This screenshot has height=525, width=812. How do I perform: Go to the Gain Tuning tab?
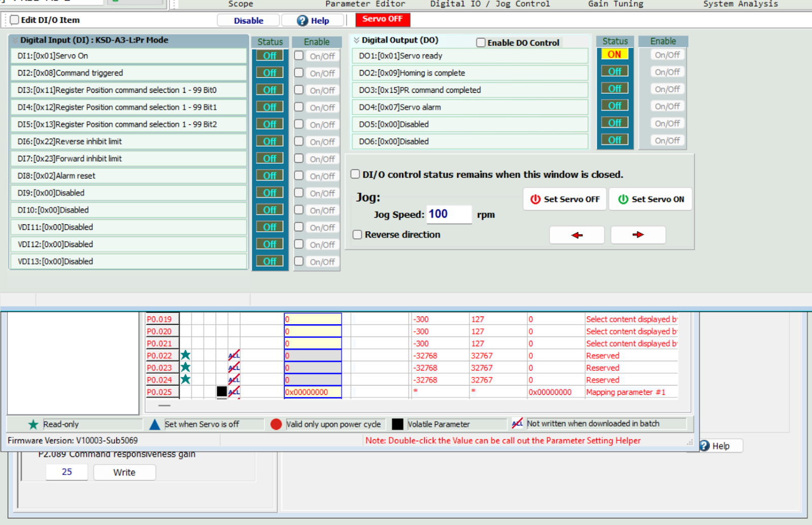(616, 4)
